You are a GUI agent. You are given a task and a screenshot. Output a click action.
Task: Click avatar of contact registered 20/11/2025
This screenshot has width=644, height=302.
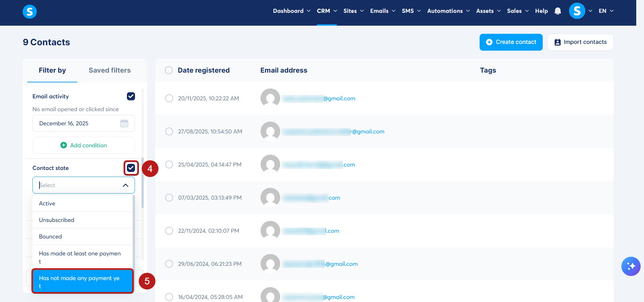click(x=270, y=98)
